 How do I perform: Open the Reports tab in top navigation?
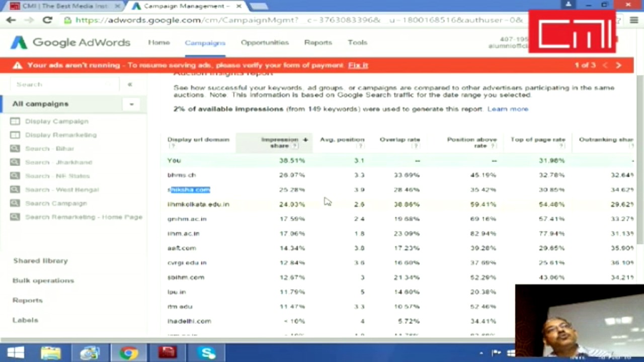[318, 43]
